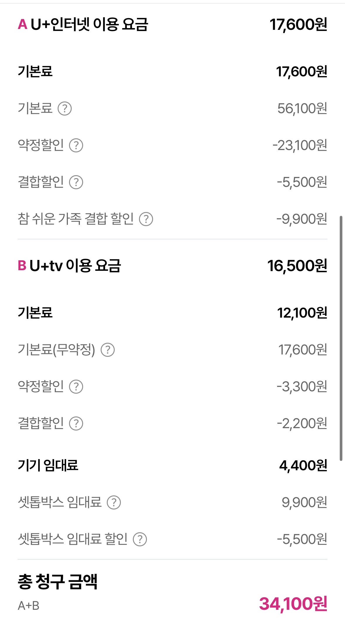Tap help icon beside 셋톱박스 임대료 9,900원
345x644 pixels.
pos(114,502)
